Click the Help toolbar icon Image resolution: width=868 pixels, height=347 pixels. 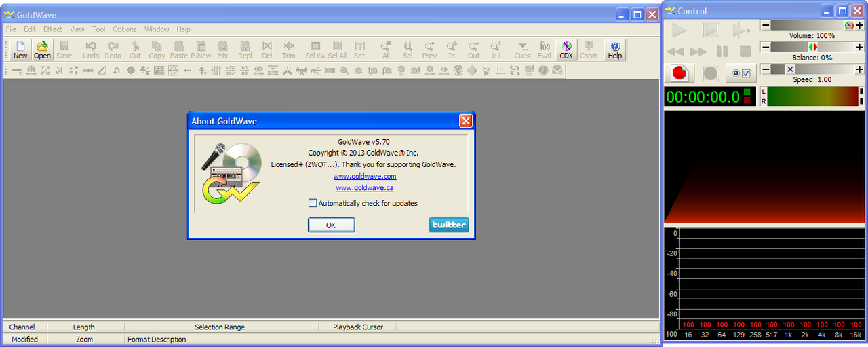click(614, 50)
